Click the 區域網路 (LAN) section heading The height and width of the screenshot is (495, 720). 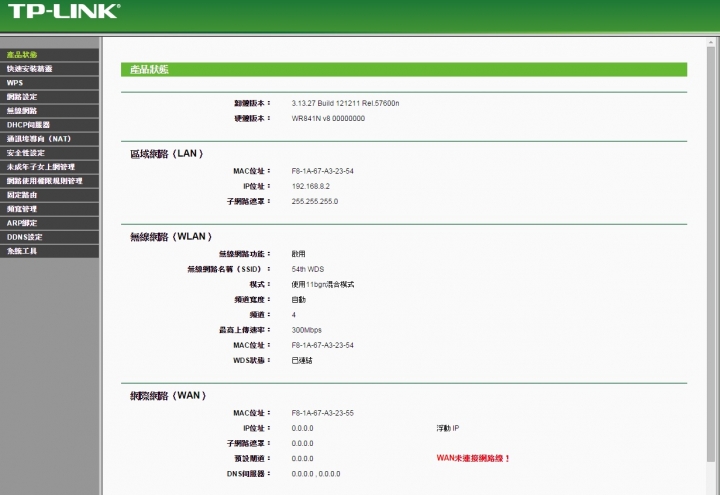167,154
